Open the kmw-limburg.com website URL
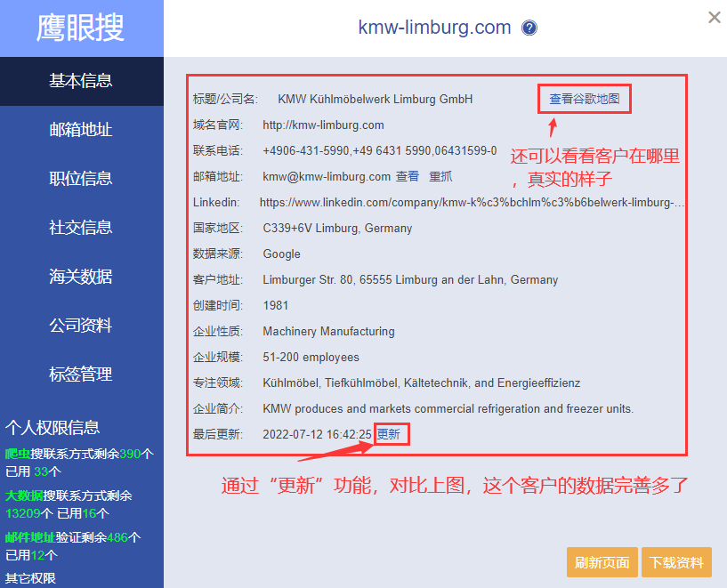 click(323, 125)
